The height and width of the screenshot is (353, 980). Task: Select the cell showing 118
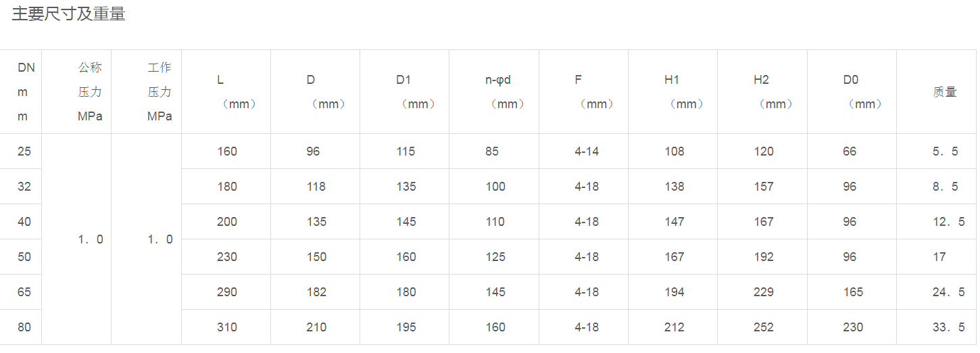pyautogui.click(x=316, y=187)
